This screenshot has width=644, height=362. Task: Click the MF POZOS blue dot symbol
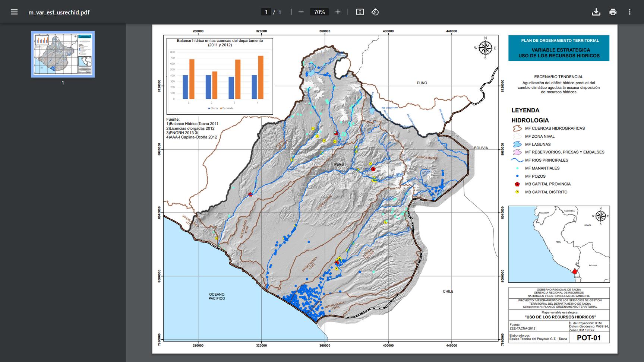click(517, 176)
